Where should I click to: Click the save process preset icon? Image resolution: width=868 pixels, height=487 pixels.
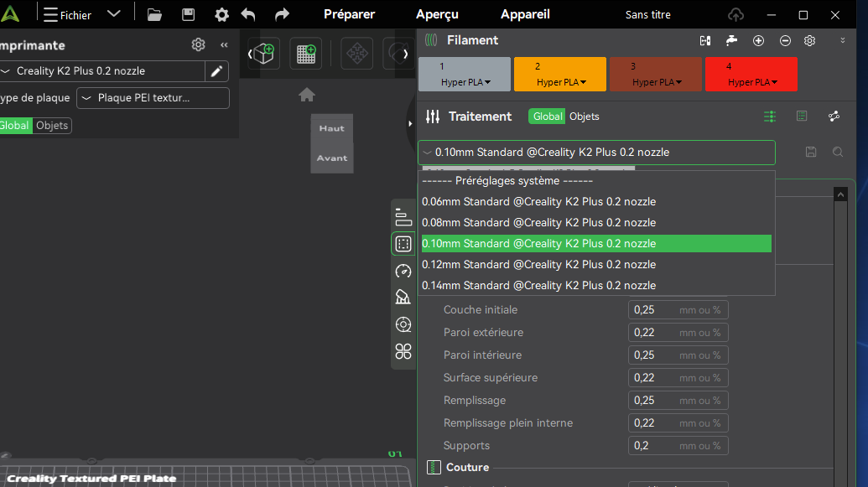point(811,153)
